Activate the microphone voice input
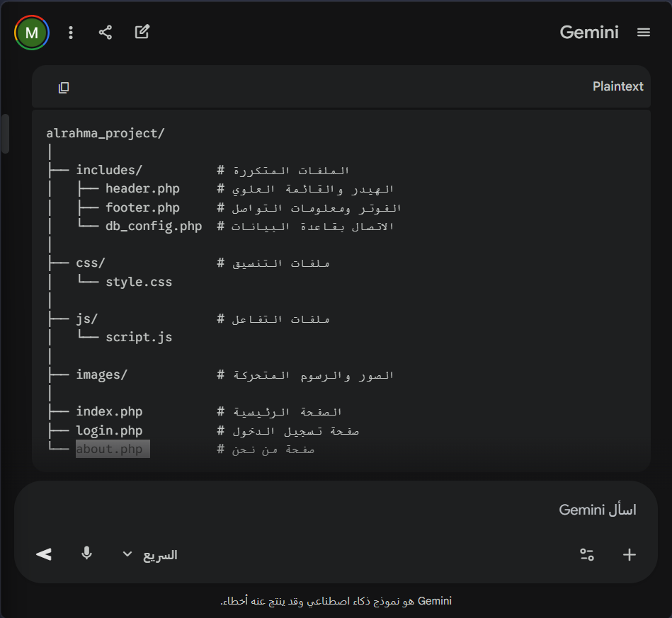The height and width of the screenshot is (618, 672). tap(86, 554)
